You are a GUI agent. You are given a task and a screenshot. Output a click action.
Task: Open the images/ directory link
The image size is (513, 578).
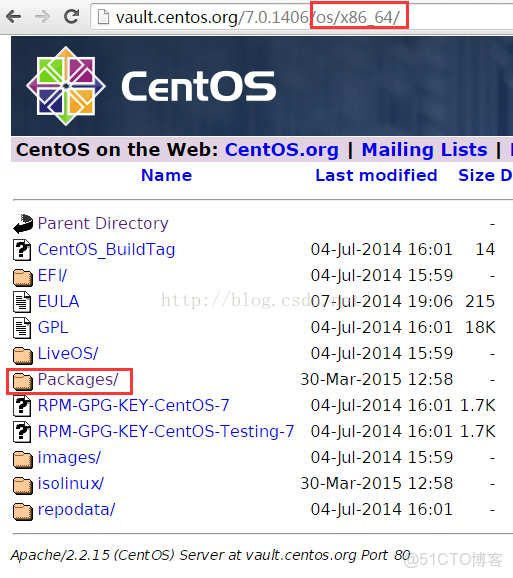point(69,457)
